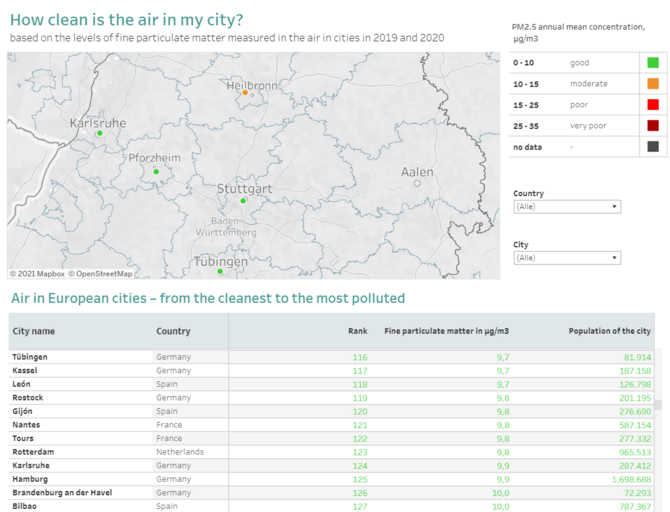Click the green 'good' legend swatch
Screen dimensions: 670x512
tap(653, 62)
